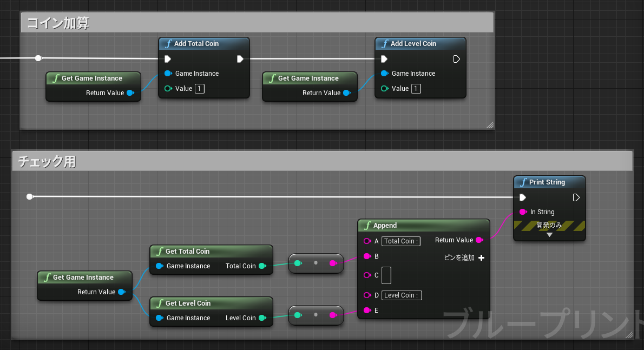Edit the Value field of Add Level Coin
The height and width of the screenshot is (350, 644).
tap(416, 89)
